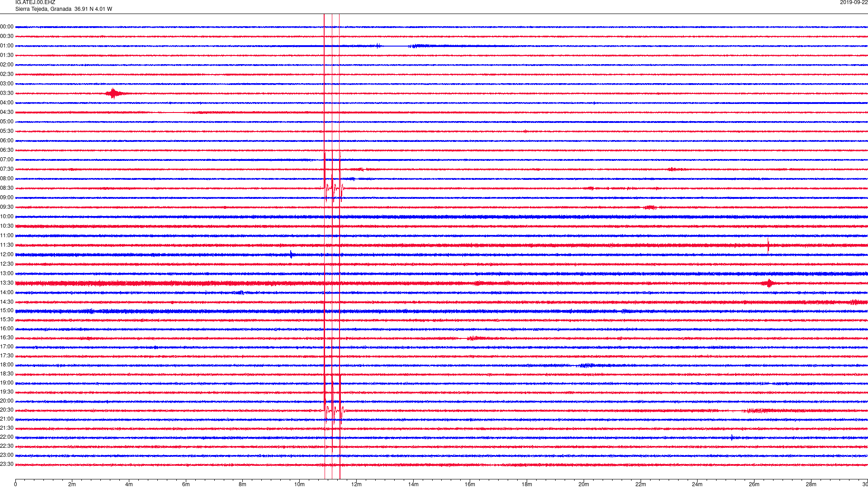868x488 pixels.
Task: Select the 19:30 trace time label
Action: [x=7, y=392]
